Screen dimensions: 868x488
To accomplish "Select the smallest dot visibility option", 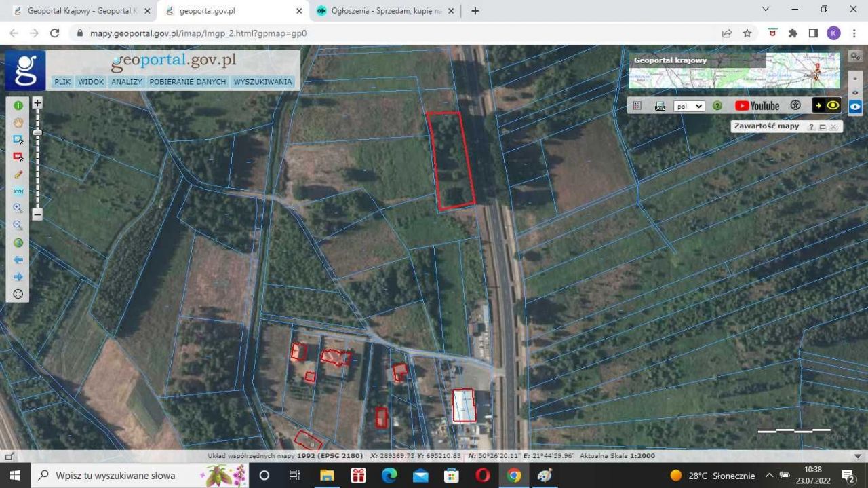I will 856,79.
